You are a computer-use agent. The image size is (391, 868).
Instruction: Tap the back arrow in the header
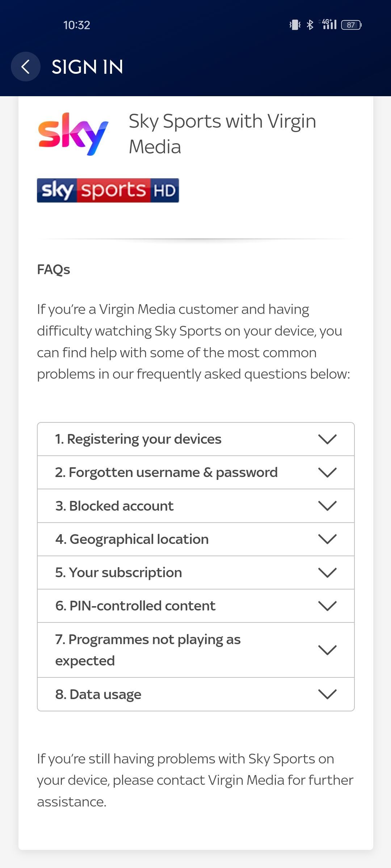[x=25, y=67]
